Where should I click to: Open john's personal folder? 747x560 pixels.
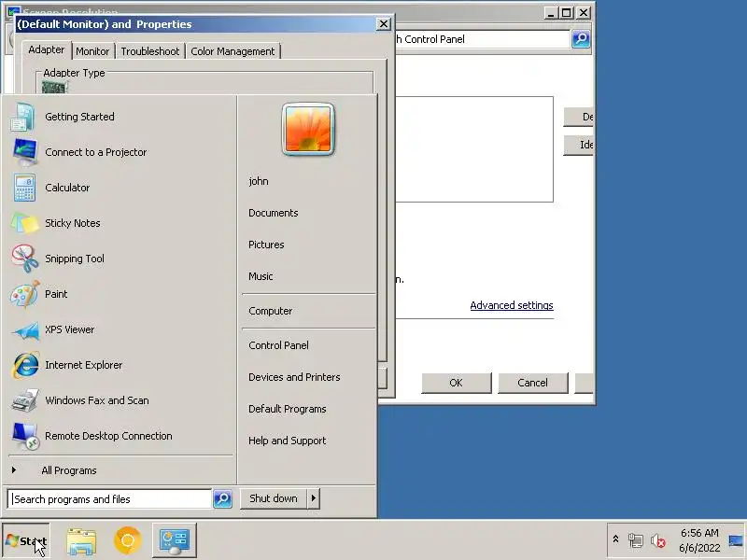(259, 181)
